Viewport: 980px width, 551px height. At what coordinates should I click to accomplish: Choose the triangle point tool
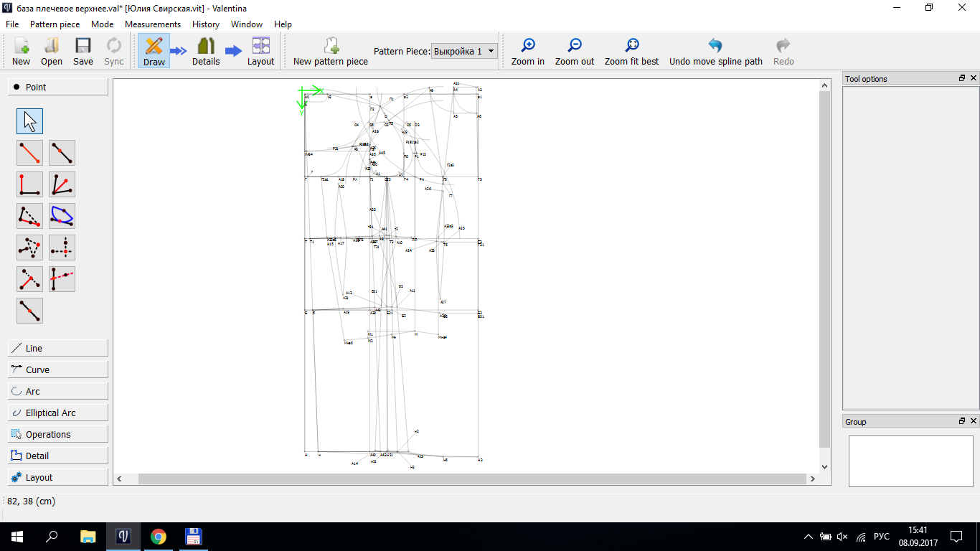point(29,248)
